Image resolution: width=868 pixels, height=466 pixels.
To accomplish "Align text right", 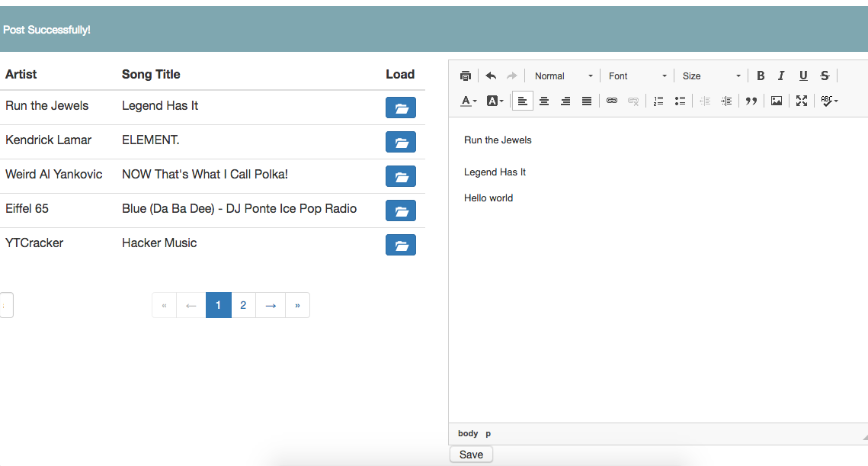I will click(x=565, y=101).
